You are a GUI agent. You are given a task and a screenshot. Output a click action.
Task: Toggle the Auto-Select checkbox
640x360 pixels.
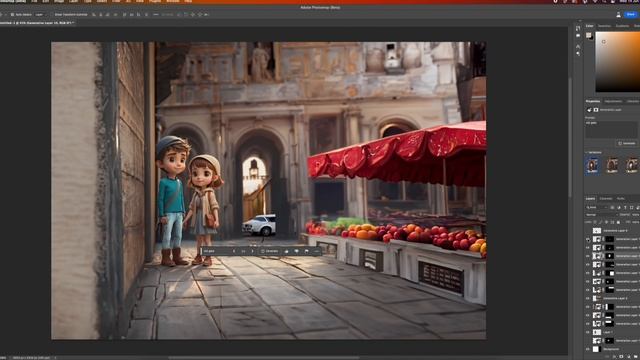point(13,14)
